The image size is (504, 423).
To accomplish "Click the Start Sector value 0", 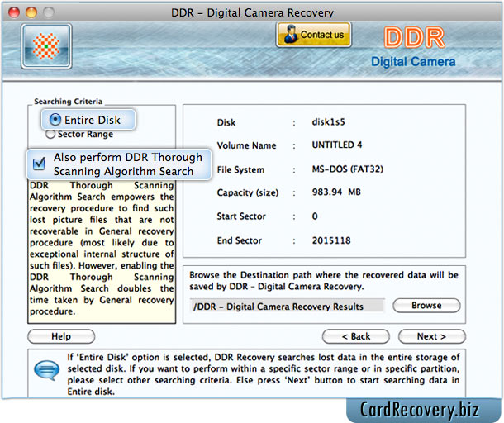I will point(315,216).
